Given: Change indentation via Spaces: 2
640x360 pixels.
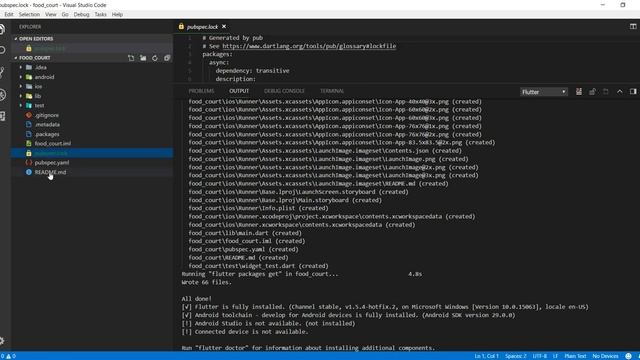Looking at the screenshot, I should point(516,356).
